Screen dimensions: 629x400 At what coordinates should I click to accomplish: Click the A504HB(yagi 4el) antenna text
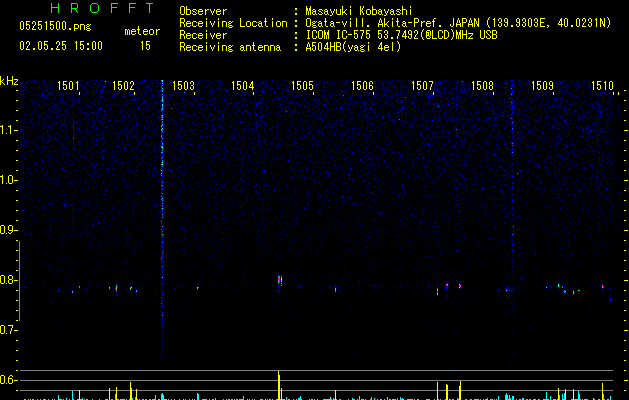[x=353, y=47]
